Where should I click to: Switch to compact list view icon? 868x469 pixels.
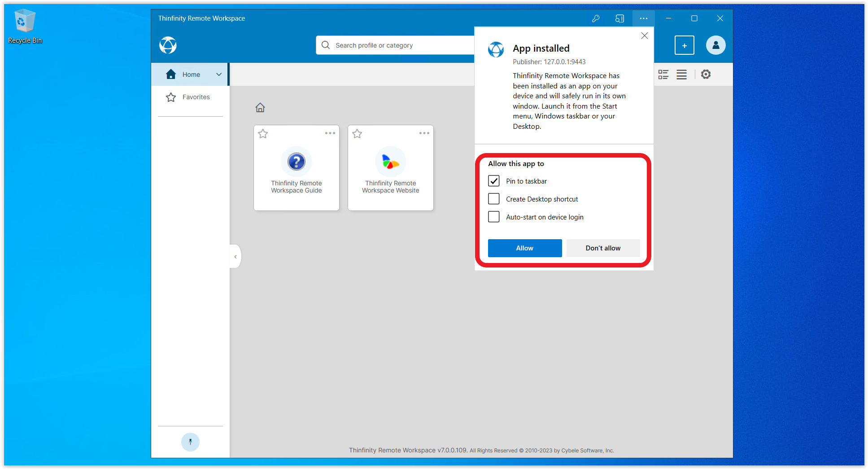pos(681,75)
